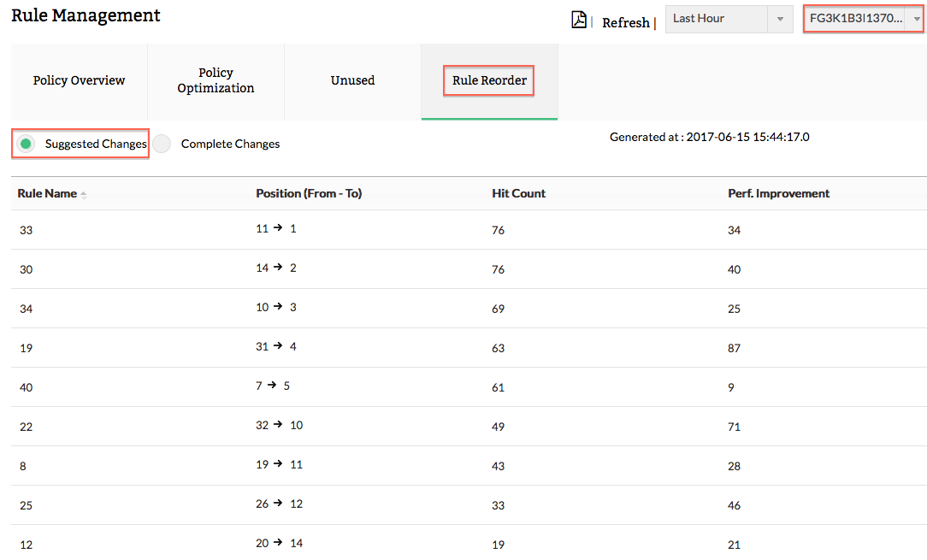This screenshot has width=927, height=560.
Task: Switch to the Policy Overview tab
Action: pos(79,80)
